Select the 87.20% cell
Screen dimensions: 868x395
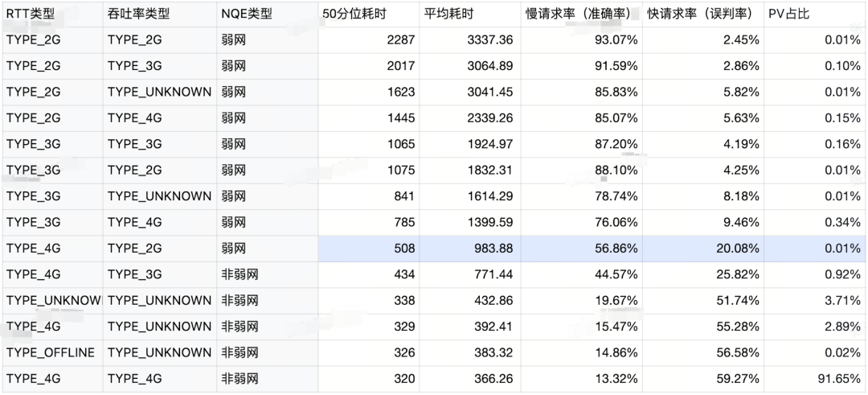(x=582, y=144)
